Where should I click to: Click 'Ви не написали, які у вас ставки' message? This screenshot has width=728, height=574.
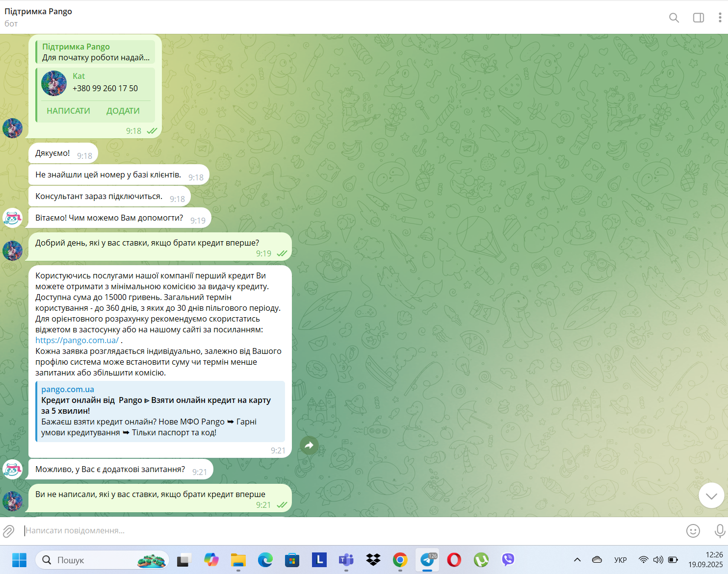[160, 499]
